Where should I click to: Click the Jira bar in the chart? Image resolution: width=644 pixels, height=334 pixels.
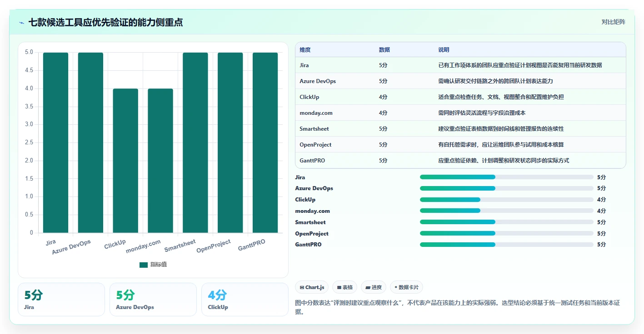click(55, 142)
